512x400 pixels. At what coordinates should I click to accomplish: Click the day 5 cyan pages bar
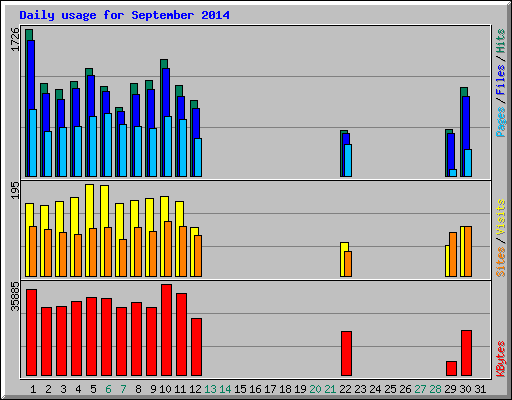click(93, 146)
